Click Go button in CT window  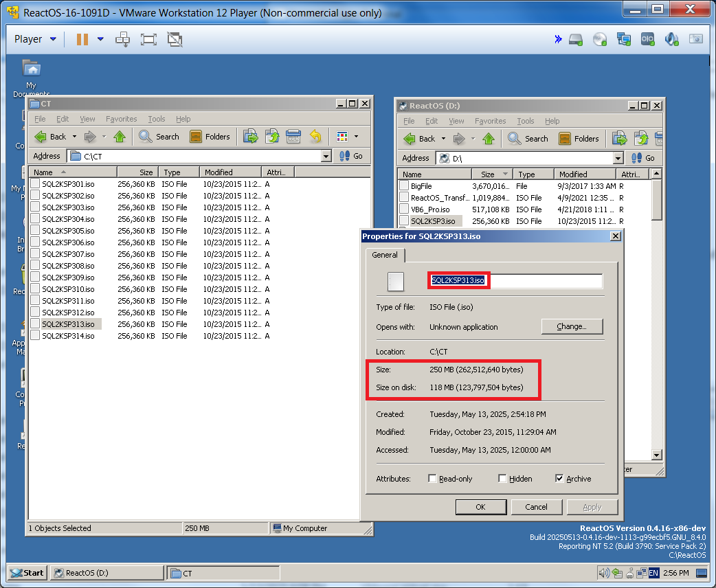point(350,156)
